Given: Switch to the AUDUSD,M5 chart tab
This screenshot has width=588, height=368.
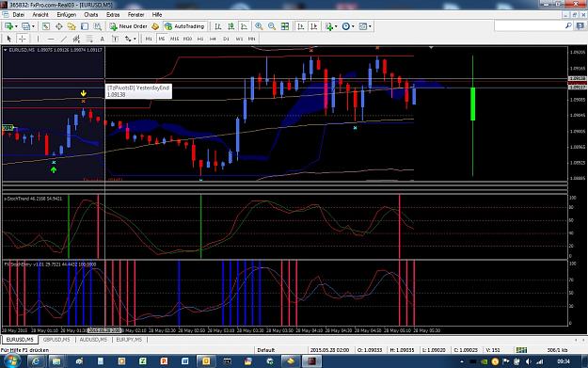Looking at the screenshot, I should click(x=93, y=340).
